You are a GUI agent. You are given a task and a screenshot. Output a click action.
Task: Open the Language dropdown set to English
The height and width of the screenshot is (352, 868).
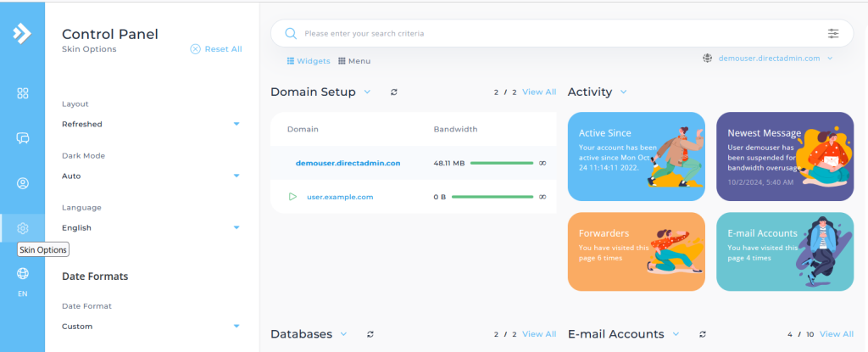(x=151, y=227)
